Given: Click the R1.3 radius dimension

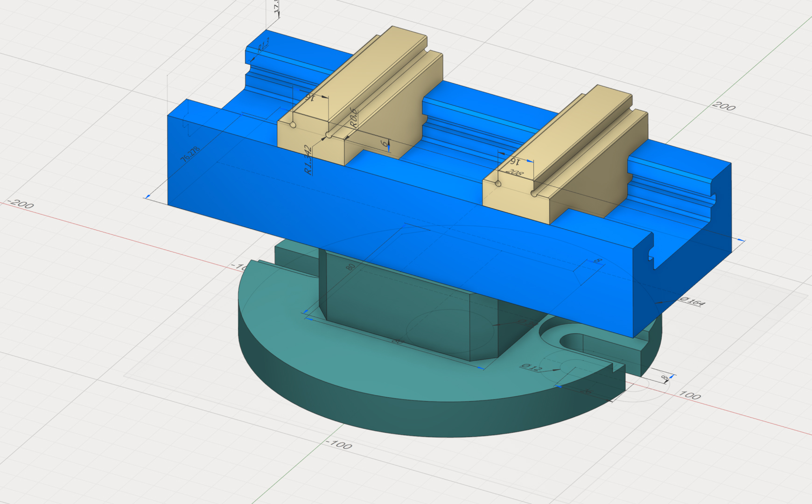Looking at the screenshot, I should coord(264,45).
